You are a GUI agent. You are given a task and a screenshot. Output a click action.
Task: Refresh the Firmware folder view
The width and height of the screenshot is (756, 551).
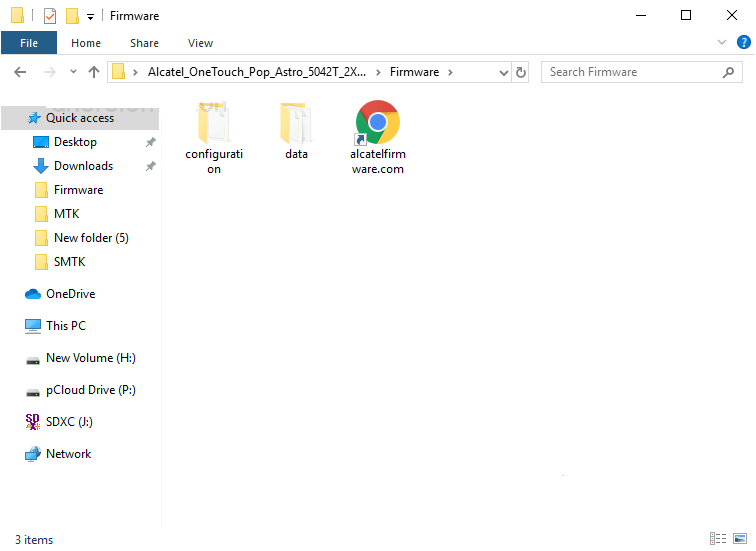tap(520, 72)
